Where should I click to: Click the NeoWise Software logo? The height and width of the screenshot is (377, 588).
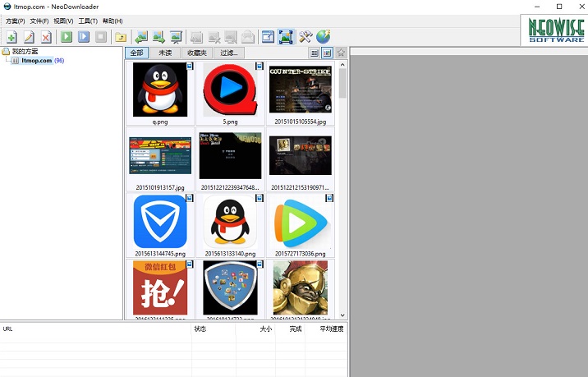tap(556, 30)
